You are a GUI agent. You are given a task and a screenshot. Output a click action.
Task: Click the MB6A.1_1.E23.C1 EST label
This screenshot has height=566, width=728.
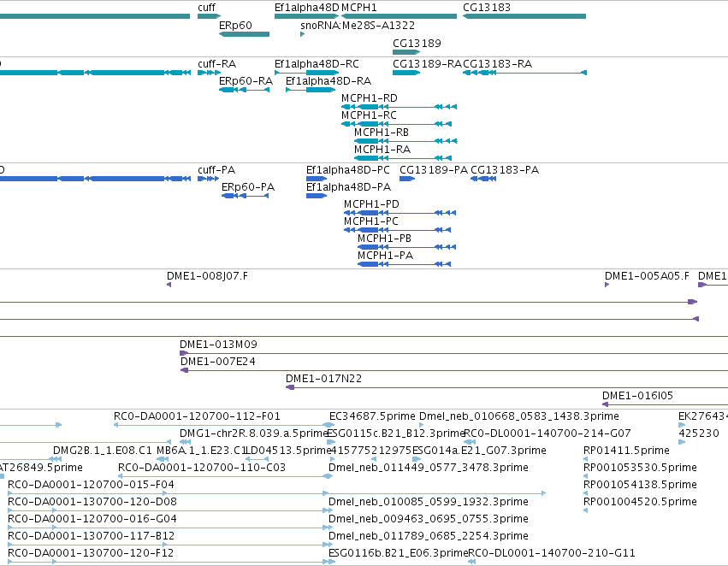[x=200, y=451]
